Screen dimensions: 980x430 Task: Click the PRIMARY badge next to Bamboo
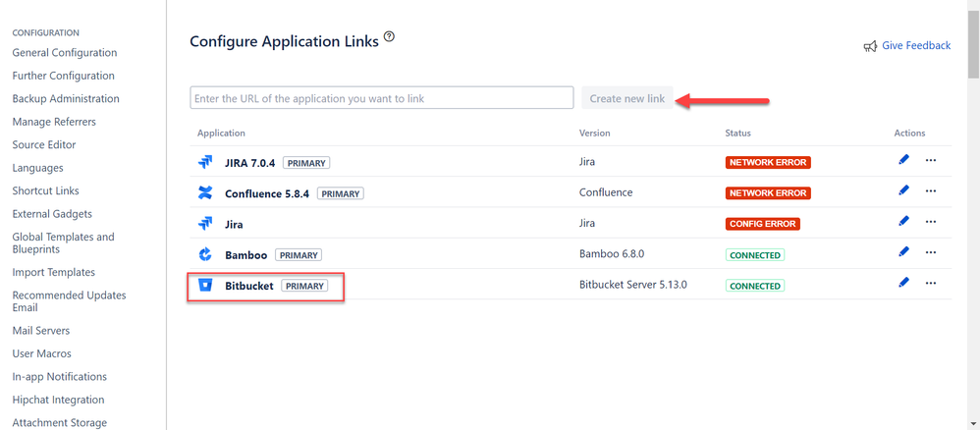(x=299, y=255)
